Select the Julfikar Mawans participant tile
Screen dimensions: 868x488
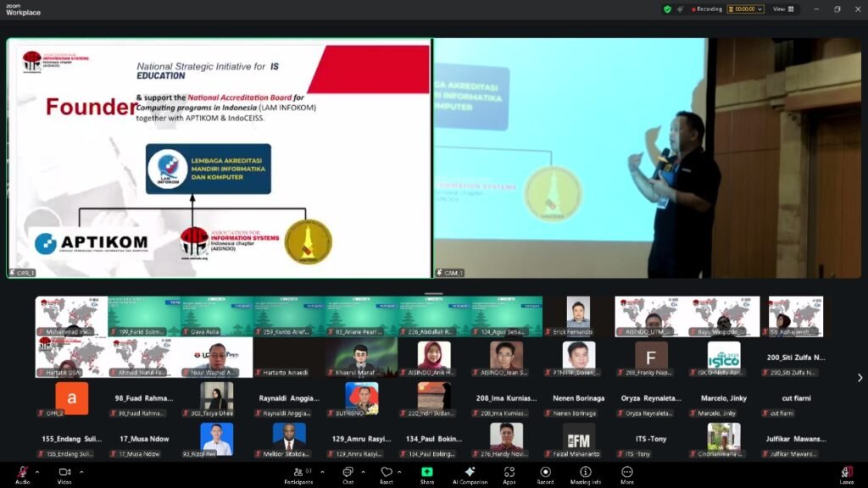[796, 440]
